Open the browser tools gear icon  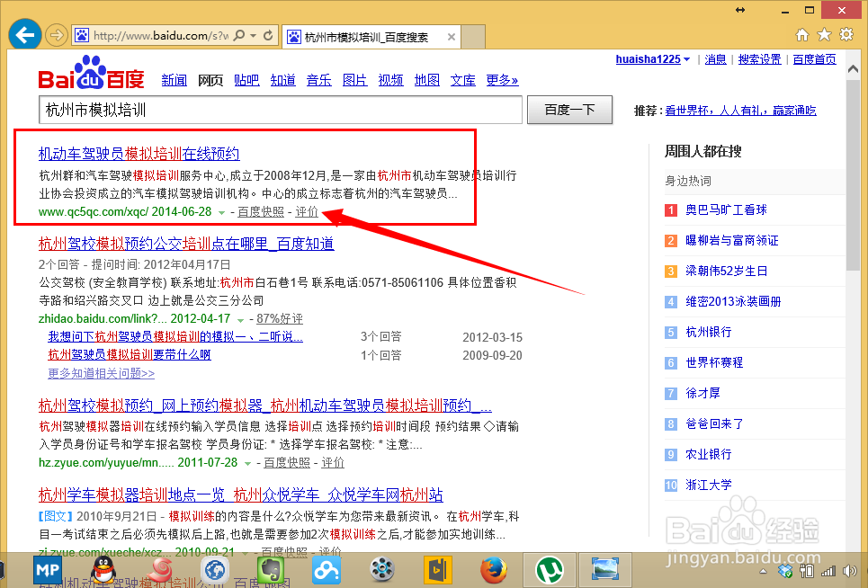(x=846, y=34)
